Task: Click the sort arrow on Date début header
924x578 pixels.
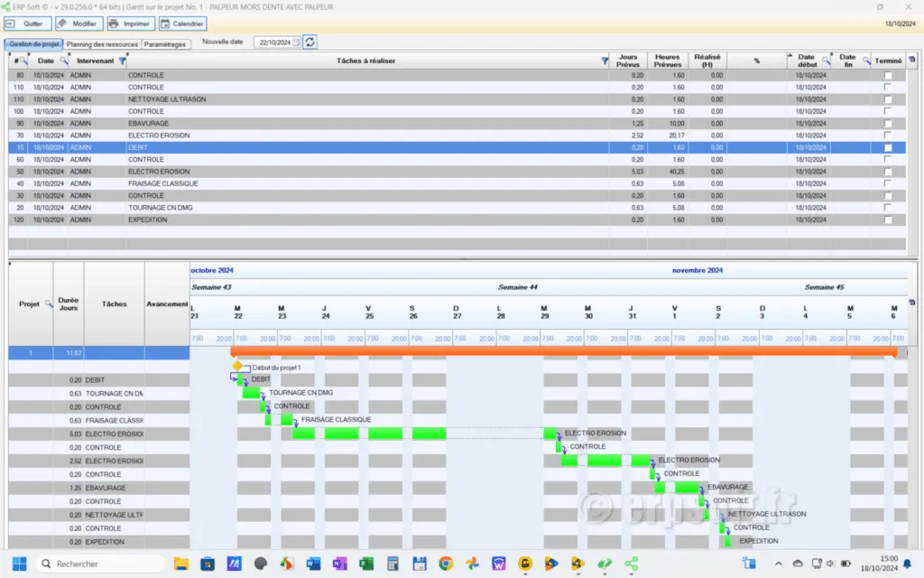Action: [790, 55]
